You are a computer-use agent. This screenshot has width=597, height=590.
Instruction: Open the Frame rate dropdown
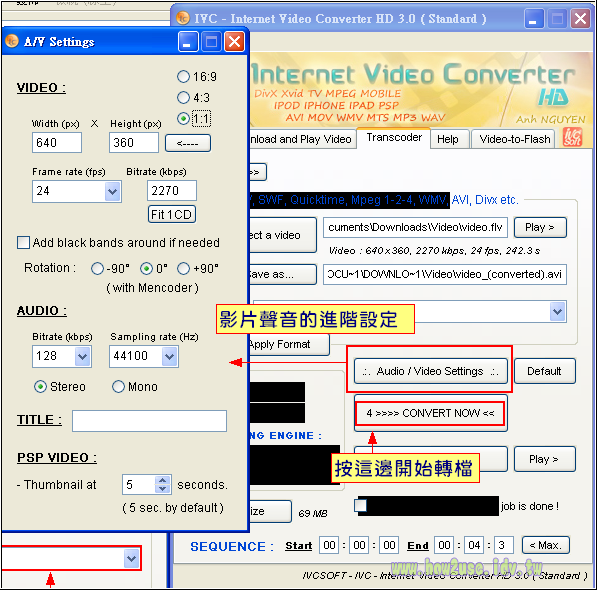click(113, 191)
